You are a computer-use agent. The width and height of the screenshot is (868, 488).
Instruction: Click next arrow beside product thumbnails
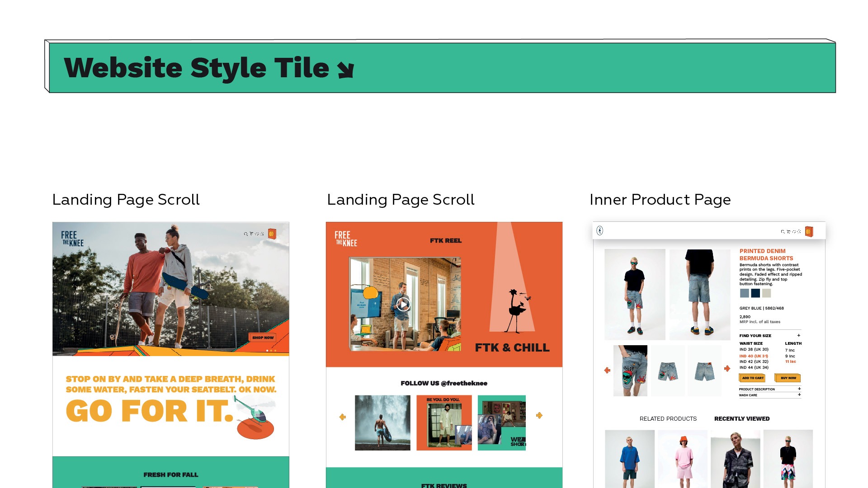click(727, 369)
